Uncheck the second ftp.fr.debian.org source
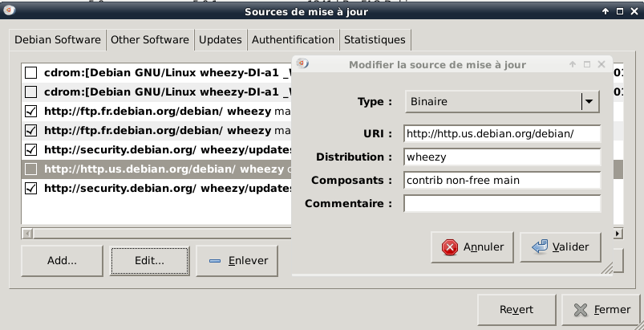The height and width of the screenshot is (330, 644). coord(30,131)
